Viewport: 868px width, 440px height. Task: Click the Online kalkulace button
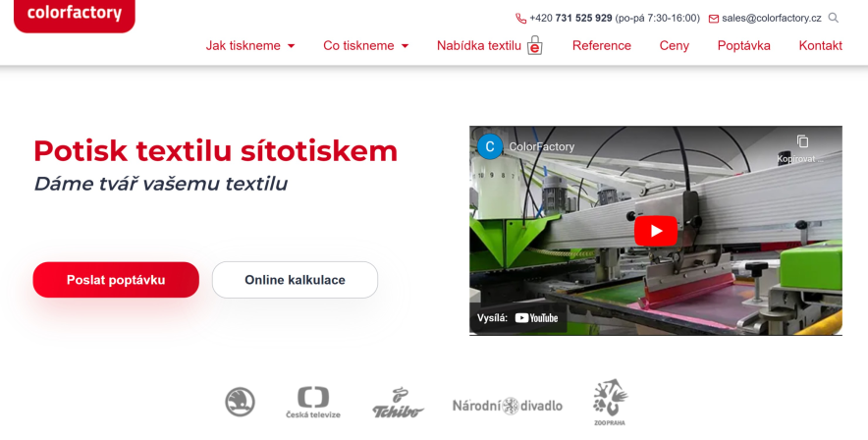coord(295,280)
